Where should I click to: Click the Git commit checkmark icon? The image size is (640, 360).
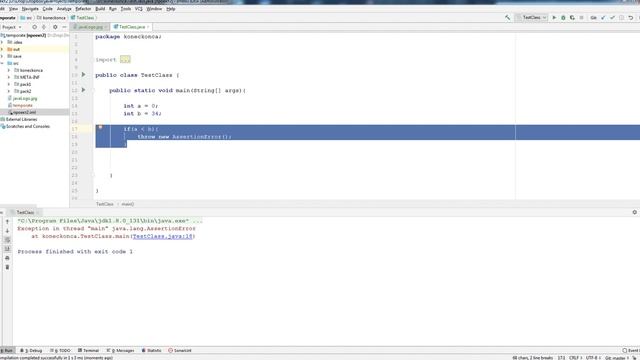(612, 18)
